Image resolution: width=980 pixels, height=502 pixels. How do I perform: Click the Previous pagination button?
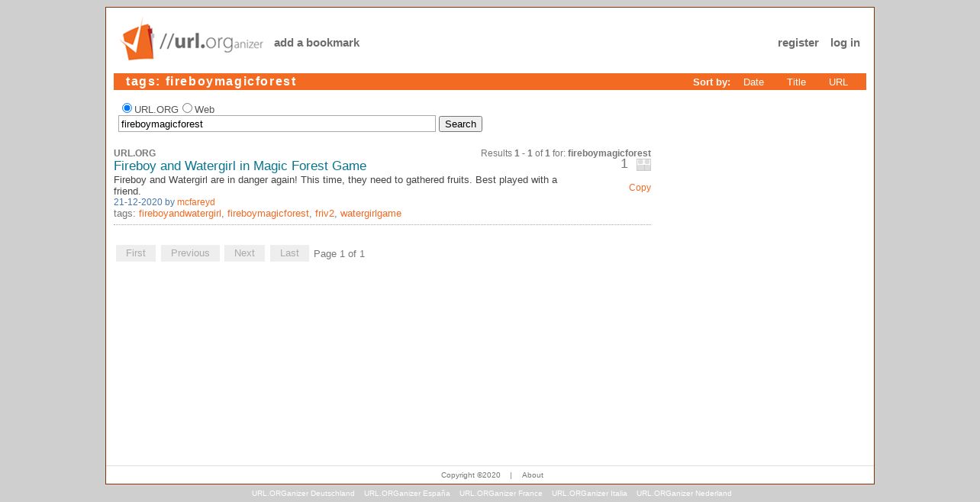tap(190, 253)
